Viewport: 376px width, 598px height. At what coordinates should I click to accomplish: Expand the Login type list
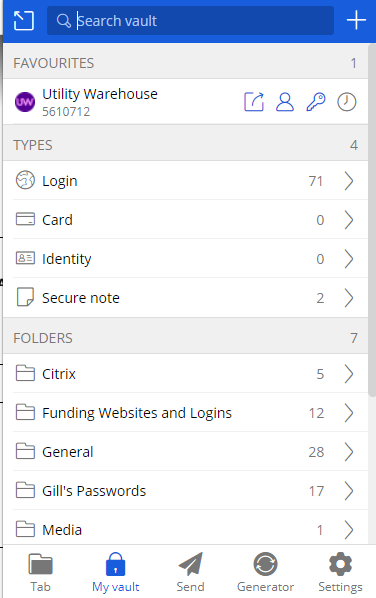tap(185, 181)
